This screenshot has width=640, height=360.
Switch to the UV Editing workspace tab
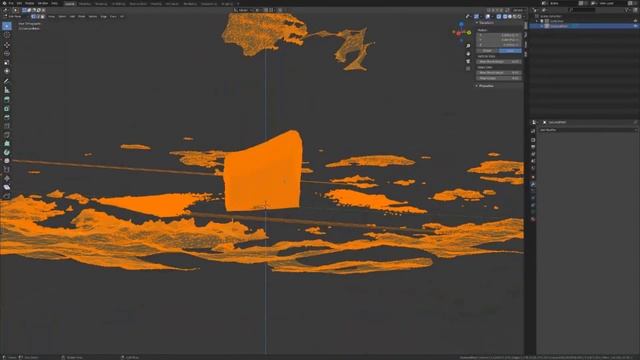point(118,4)
